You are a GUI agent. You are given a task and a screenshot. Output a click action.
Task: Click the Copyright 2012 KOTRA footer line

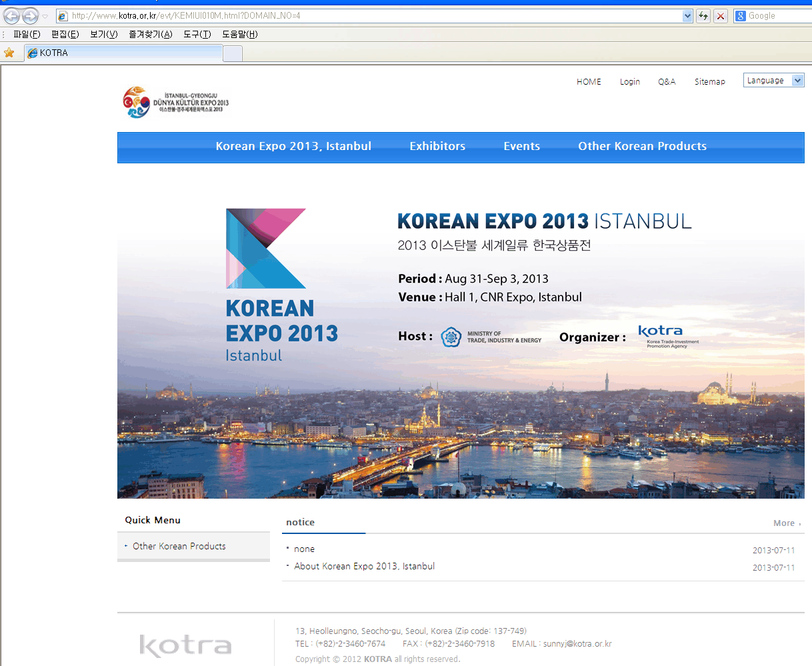[377, 659]
